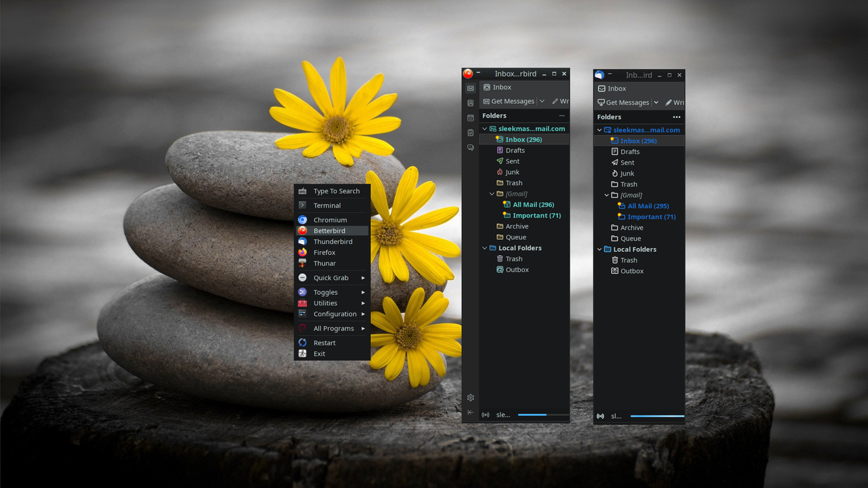This screenshot has width=868, height=488.
Task: Select the Outbox folder in Betterbird
Action: coord(524,270)
